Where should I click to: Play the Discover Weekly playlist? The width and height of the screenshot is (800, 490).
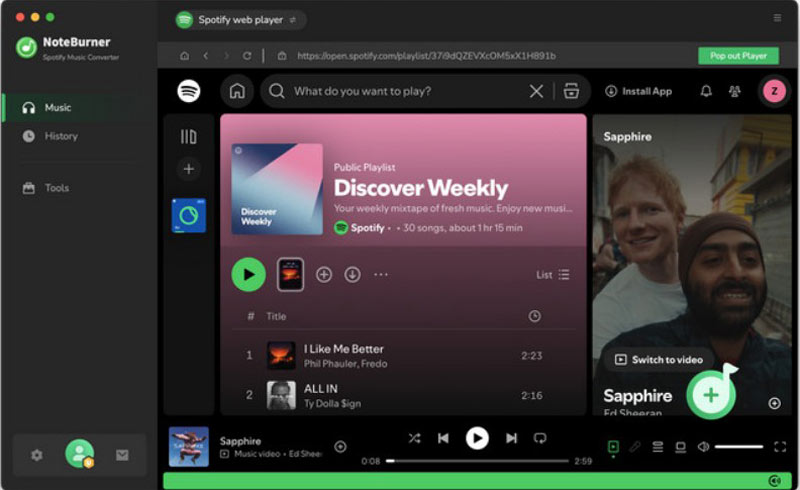point(248,275)
